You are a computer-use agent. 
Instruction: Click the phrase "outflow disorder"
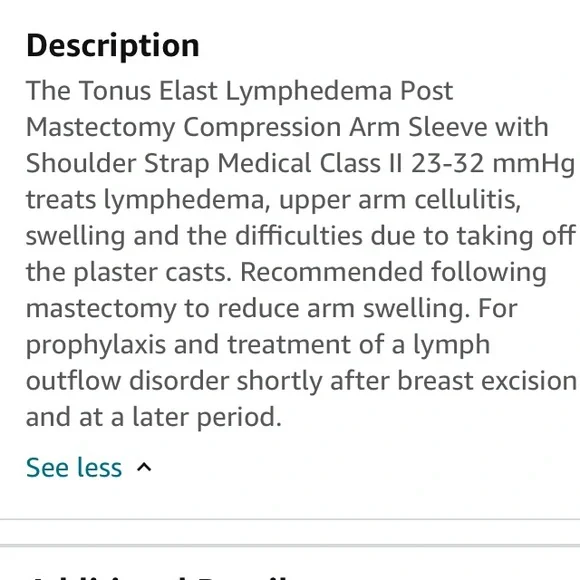pyautogui.click(x=127, y=381)
